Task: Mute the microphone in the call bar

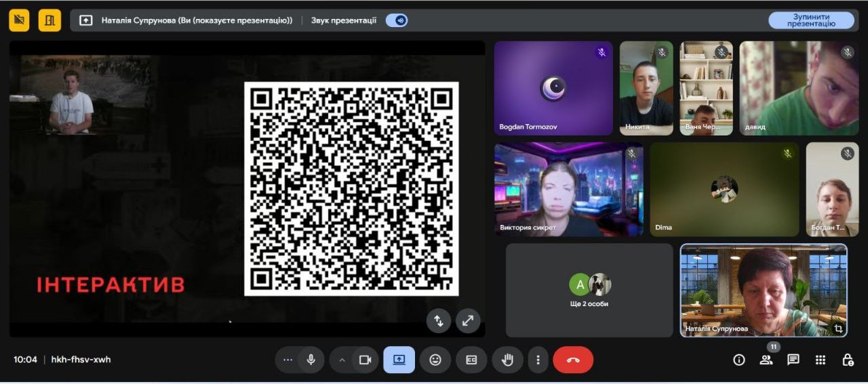Action: [311, 360]
